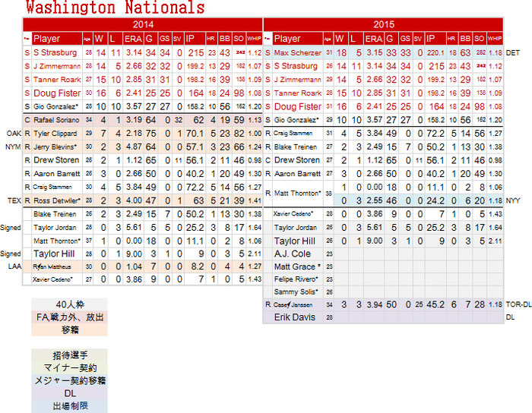532x413 pixels.
Task: Select the DL legend cell
Action: [x=70, y=393]
